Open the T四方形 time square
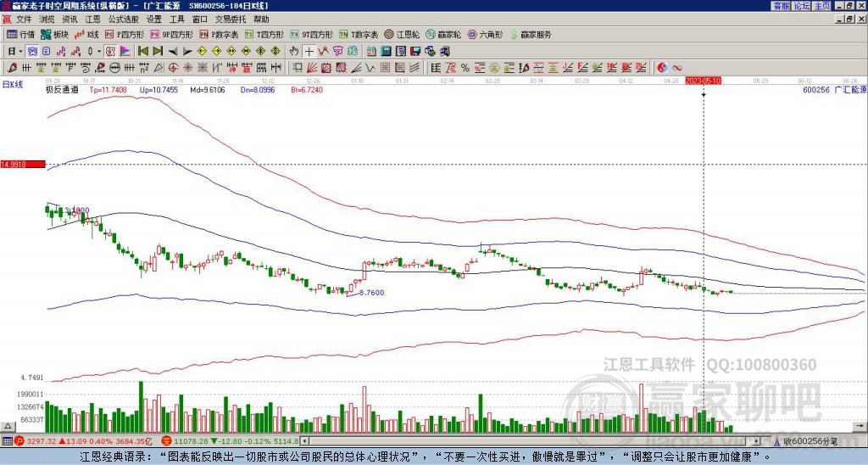 click(x=264, y=34)
